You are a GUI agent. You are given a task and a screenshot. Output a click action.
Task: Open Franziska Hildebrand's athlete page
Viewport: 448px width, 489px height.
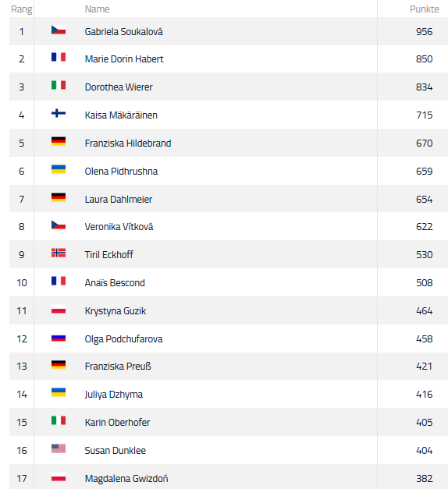click(x=128, y=144)
